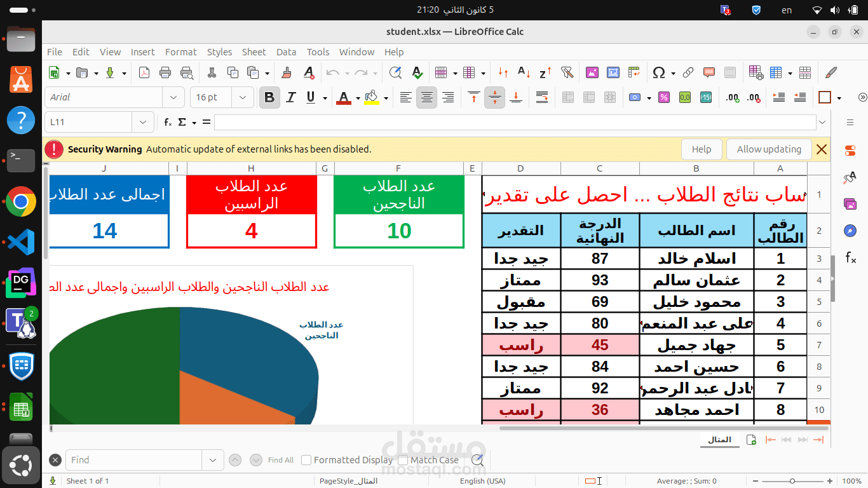The width and height of the screenshot is (868, 488).
Task: Open the Functions deck in the sidebar
Action: coord(850,257)
